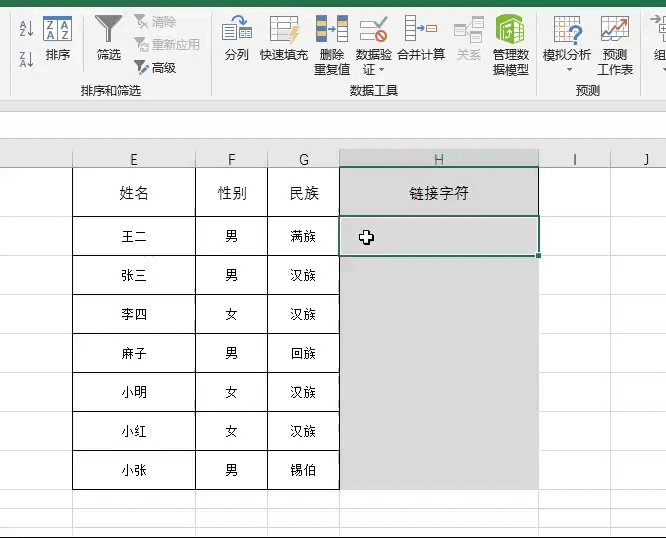
Task: Select 男 cell in 王二 row
Action: coord(231,236)
